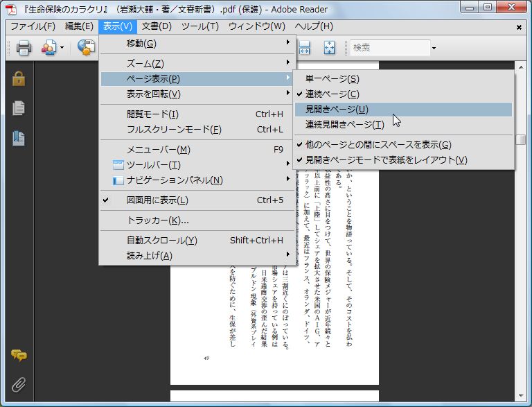The height and width of the screenshot is (407, 532).
Task: Open the search options dropdown arrow
Action: pyautogui.click(x=434, y=48)
